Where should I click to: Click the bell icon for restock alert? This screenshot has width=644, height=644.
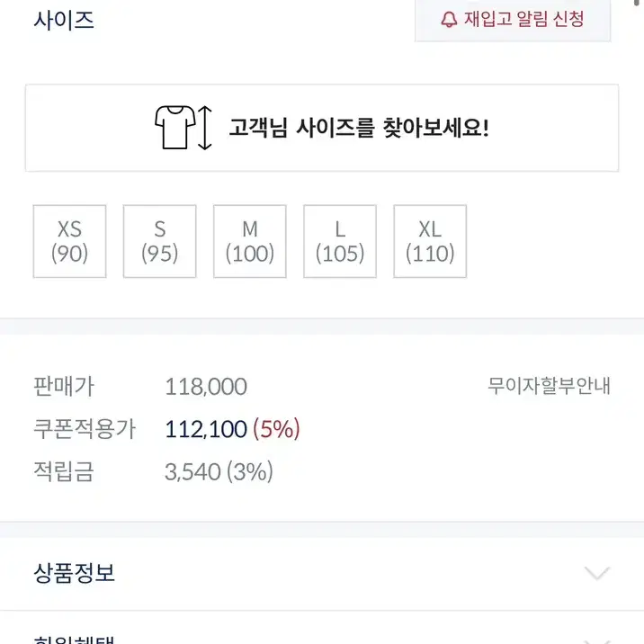pos(449,19)
